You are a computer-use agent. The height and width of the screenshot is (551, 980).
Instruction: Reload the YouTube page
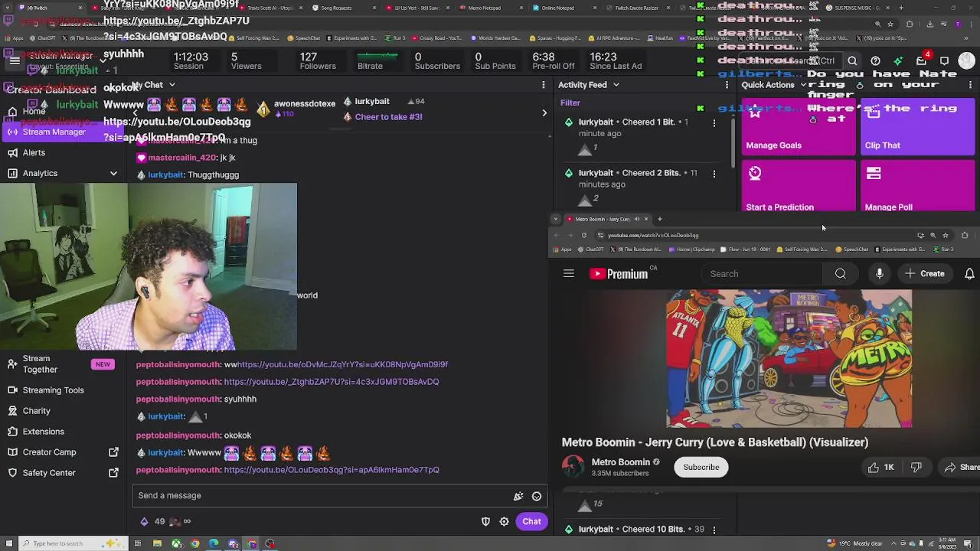[583, 236]
